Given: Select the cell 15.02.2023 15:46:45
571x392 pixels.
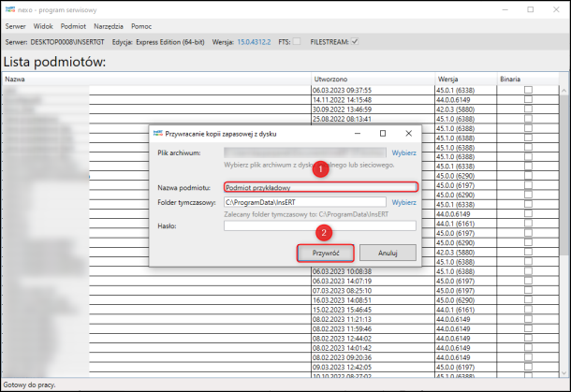Looking at the screenshot, I should point(373,310).
